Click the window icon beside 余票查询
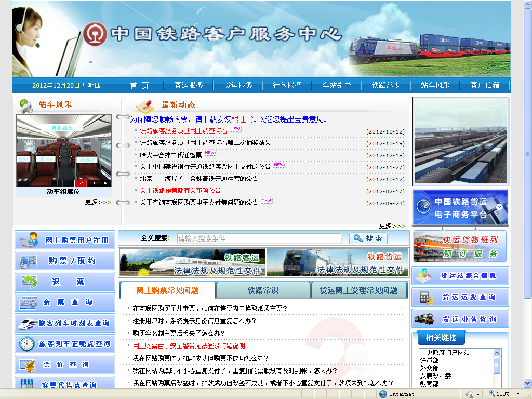532x399 pixels. point(29,302)
